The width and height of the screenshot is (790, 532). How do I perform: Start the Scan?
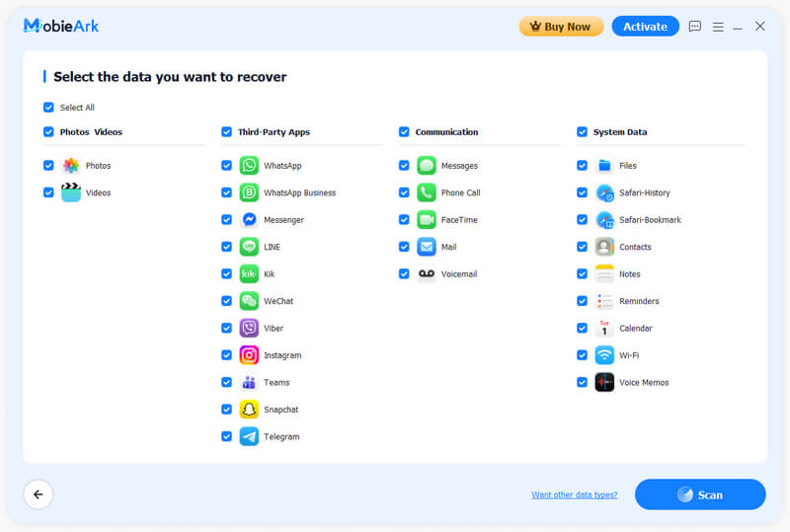[x=700, y=494]
